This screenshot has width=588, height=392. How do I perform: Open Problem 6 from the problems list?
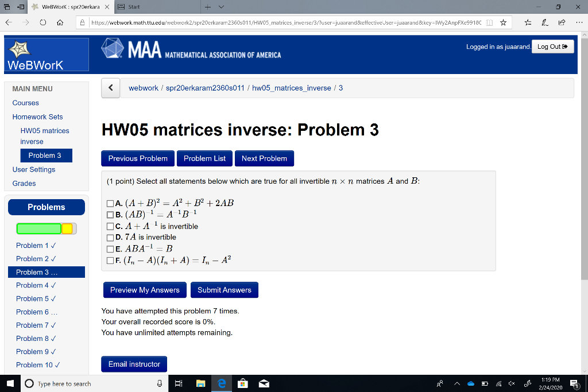coord(32,312)
